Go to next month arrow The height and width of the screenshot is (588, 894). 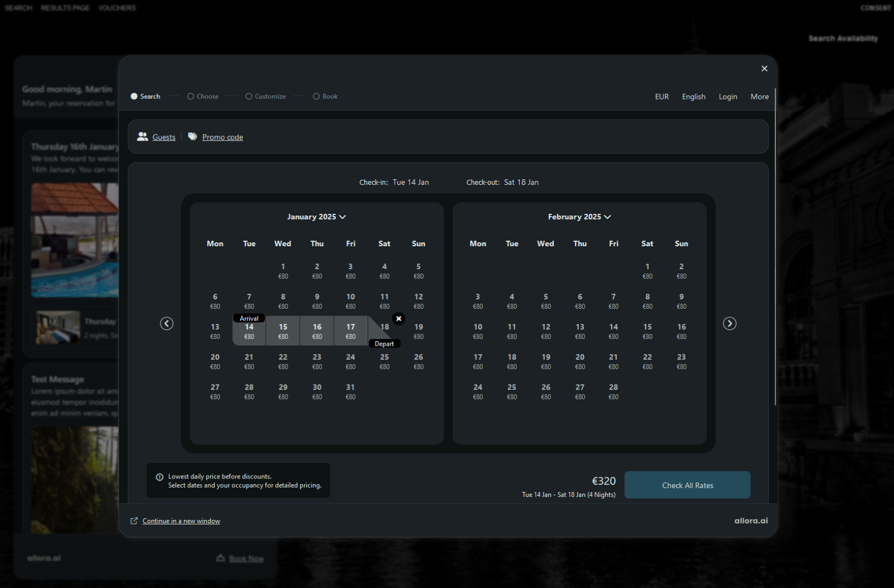pos(730,324)
